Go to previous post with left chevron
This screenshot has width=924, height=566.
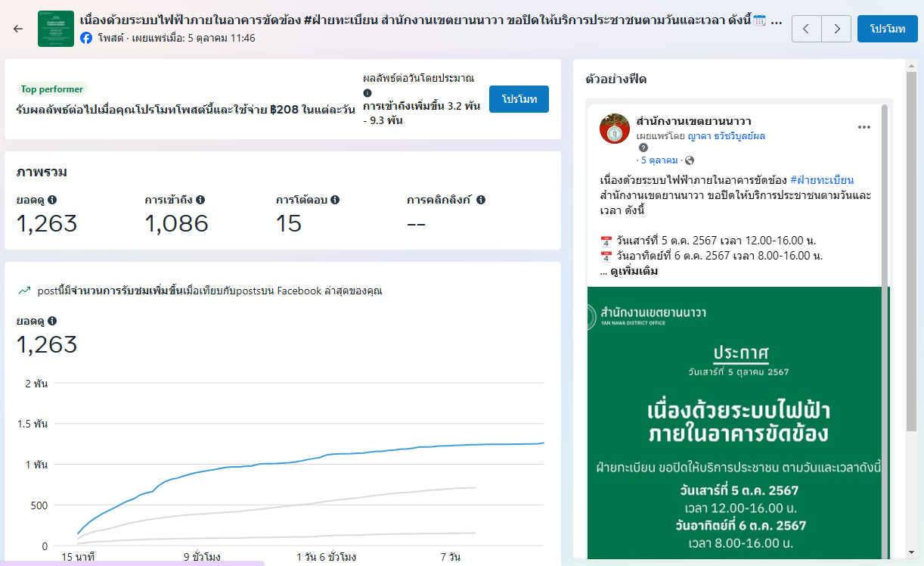806,29
